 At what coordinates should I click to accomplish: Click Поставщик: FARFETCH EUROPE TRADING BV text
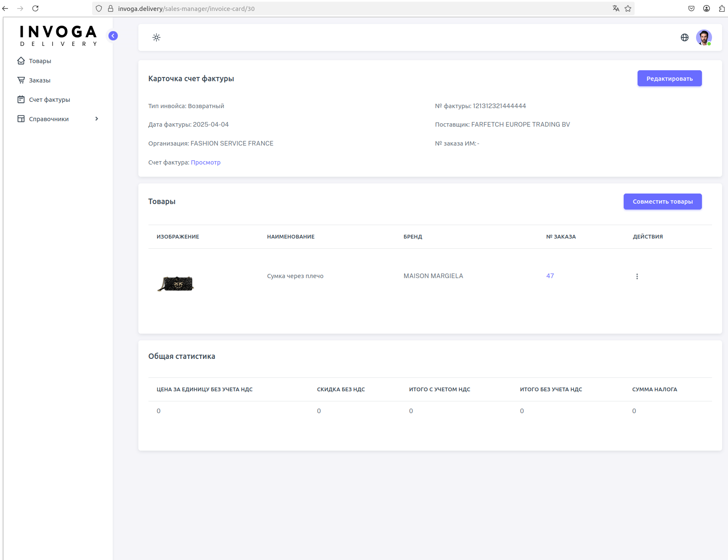(x=503, y=125)
